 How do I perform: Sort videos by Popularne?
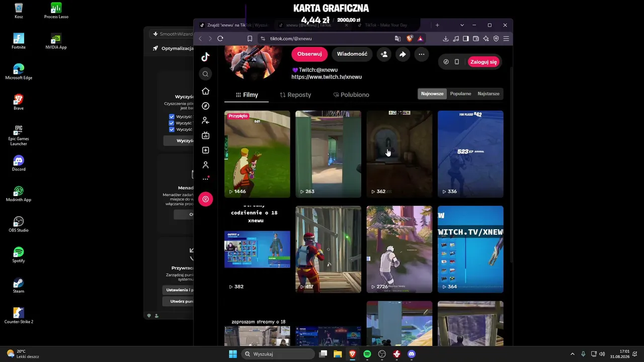[x=460, y=94]
